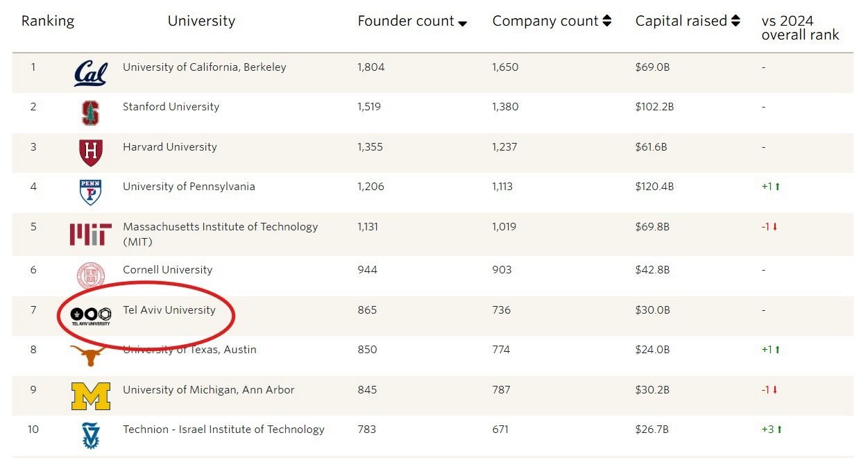The height and width of the screenshot is (458, 868).
Task: Toggle ascending sort on Founder count
Action: click(x=462, y=22)
